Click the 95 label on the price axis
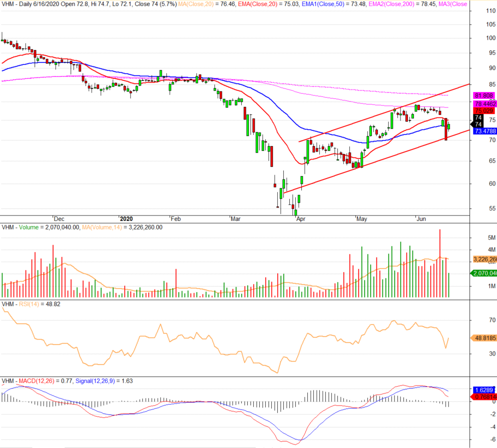This screenshot has height=448, width=497. 492,53
